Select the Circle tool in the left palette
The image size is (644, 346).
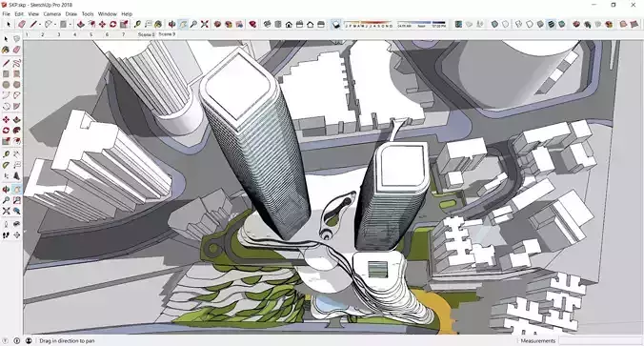6,85
